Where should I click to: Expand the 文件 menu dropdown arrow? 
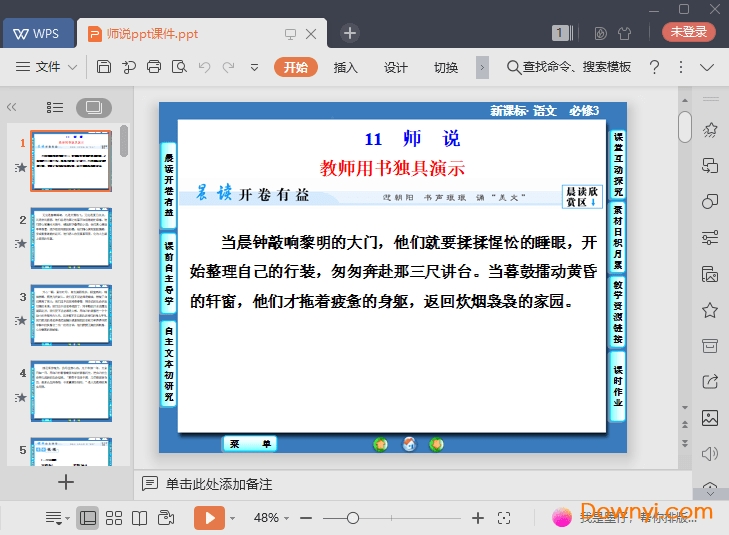73,67
